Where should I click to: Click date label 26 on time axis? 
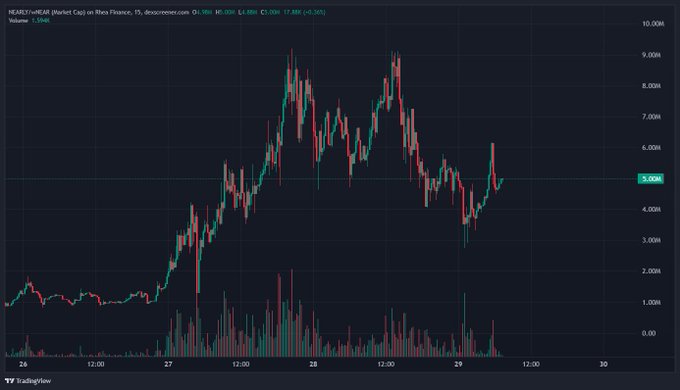point(23,364)
